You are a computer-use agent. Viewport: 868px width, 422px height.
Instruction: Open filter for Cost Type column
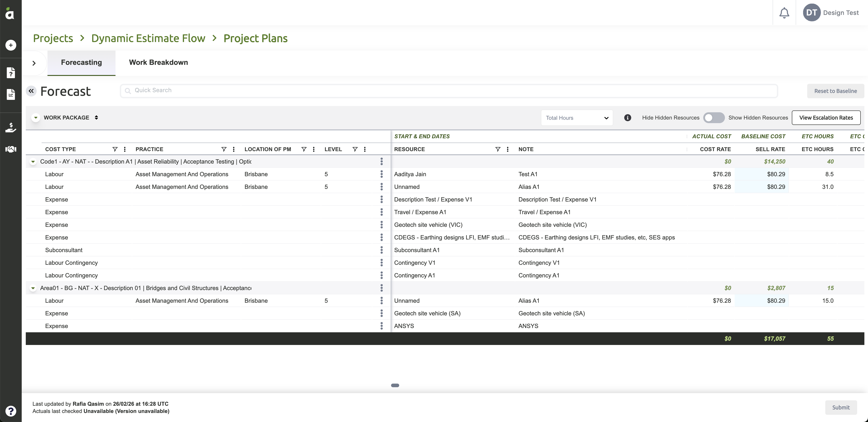(115, 149)
